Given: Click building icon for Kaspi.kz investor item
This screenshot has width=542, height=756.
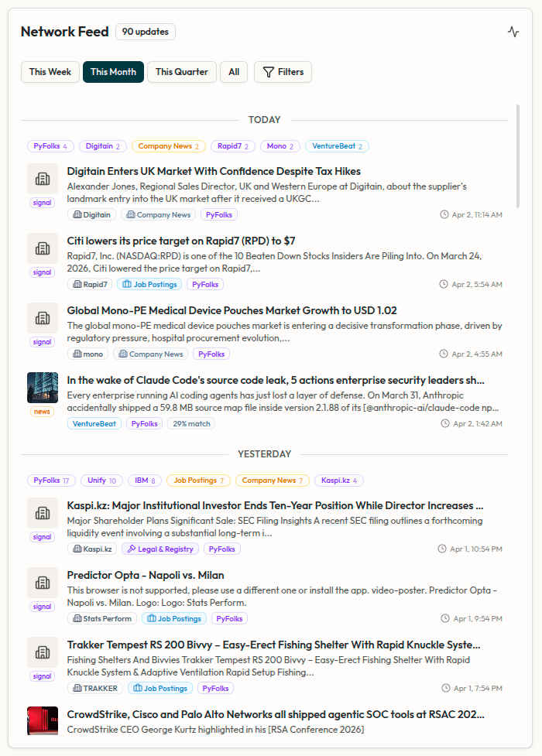Looking at the screenshot, I should pyautogui.click(x=43, y=513).
